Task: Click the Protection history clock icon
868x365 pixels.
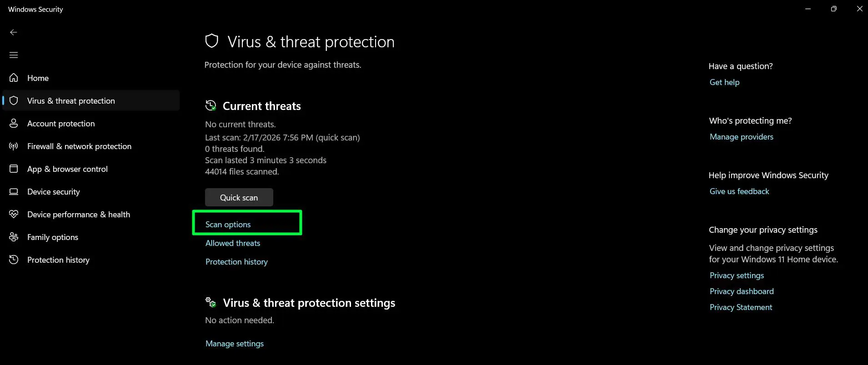Action: pyautogui.click(x=14, y=260)
